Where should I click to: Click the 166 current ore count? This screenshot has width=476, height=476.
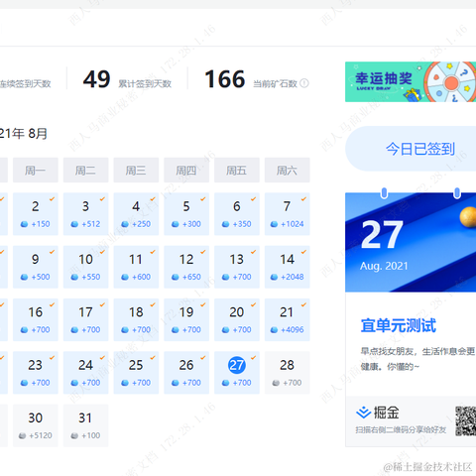coord(225,79)
